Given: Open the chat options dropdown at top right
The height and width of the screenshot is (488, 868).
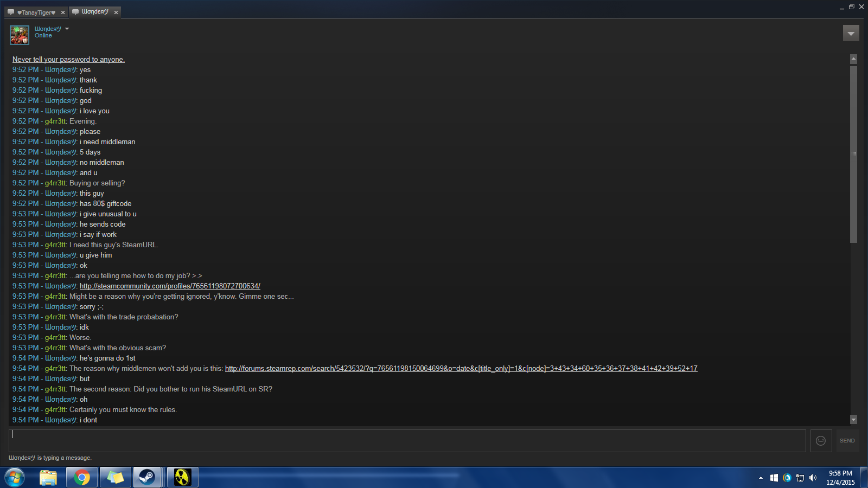Looking at the screenshot, I should tap(851, 33).
